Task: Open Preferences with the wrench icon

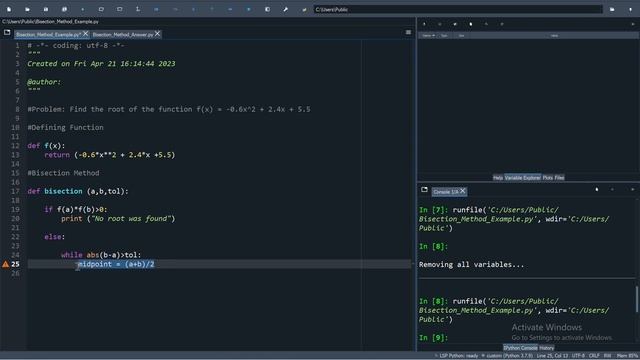Action: pyautogui.click(x=286, y=9)
